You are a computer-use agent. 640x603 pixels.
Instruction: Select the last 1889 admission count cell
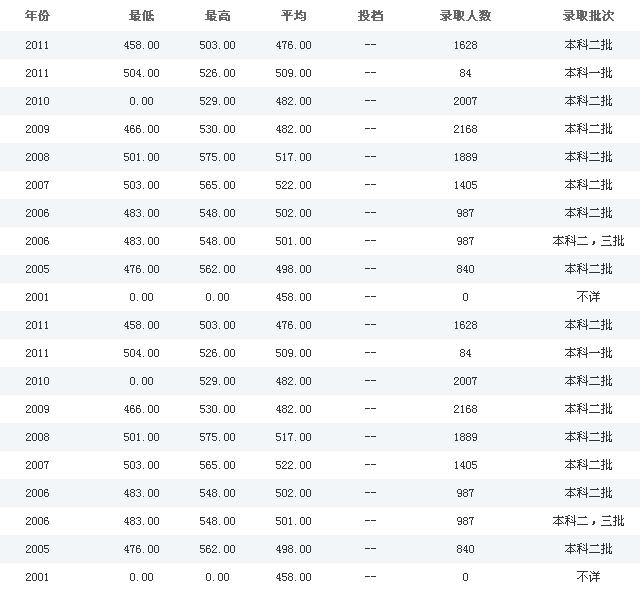[465, 437]
